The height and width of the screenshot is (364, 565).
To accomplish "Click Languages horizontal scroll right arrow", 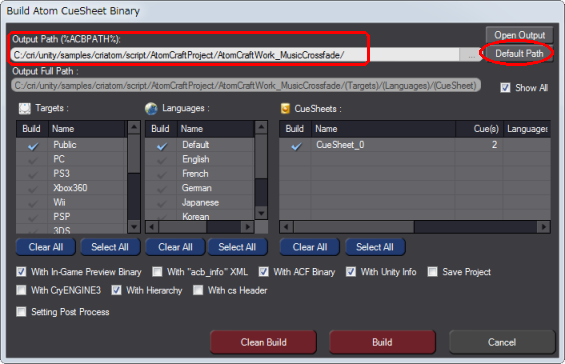I will 247,227.
